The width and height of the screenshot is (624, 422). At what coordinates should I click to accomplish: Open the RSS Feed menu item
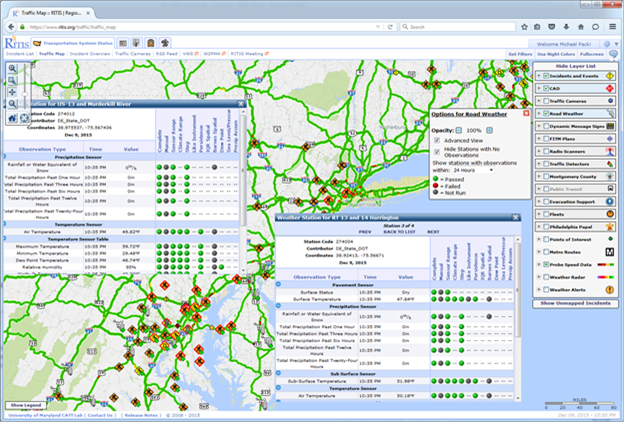coord(166,54)
